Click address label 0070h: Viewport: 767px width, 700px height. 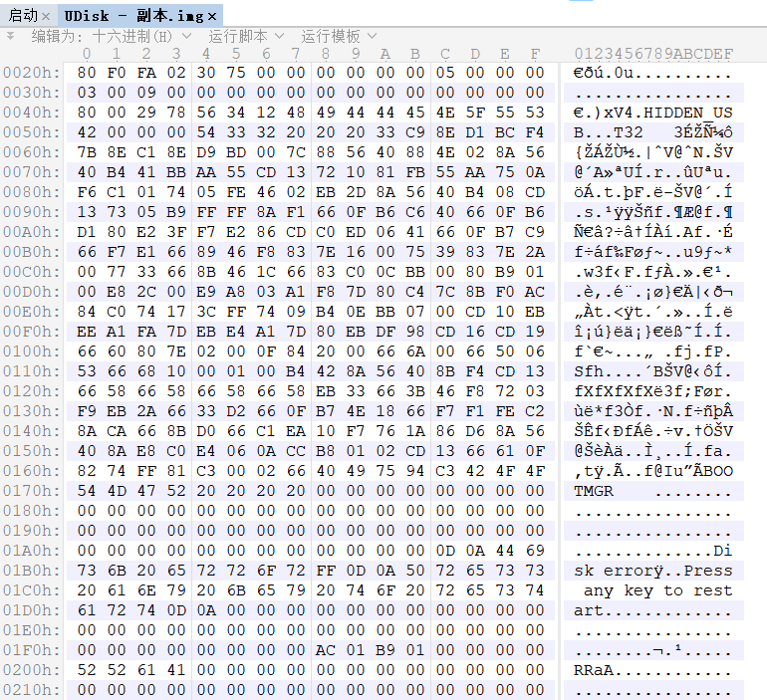pos(31,172)
